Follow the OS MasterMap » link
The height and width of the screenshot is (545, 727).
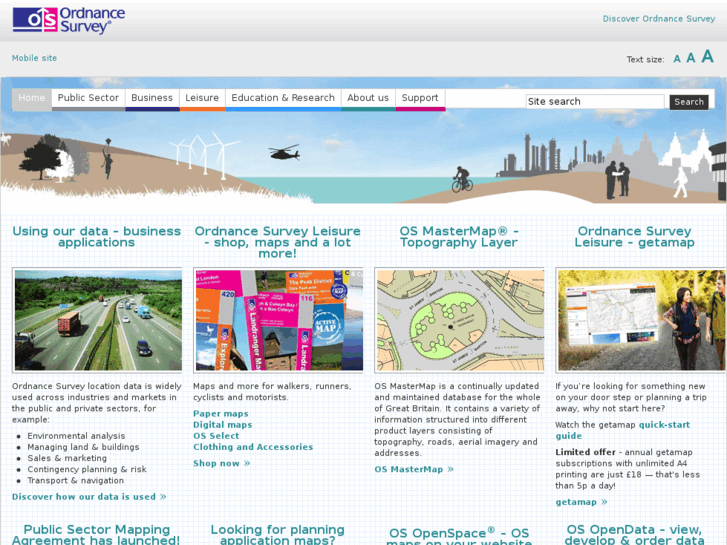tap(414, 469)
